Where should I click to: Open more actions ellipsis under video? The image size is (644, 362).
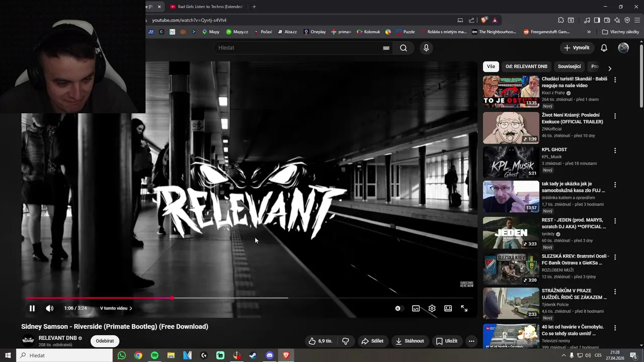[471, 341]
